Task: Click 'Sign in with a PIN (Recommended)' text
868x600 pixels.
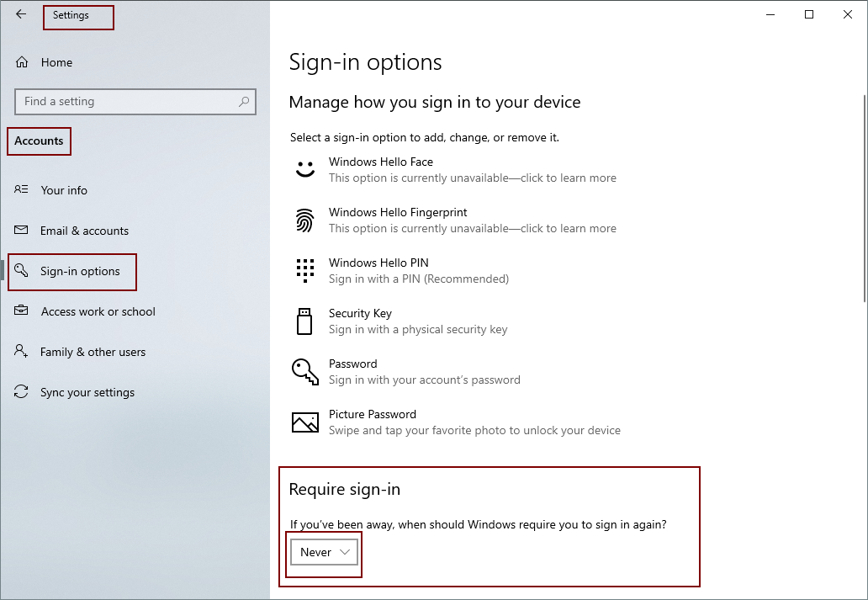Action: pyautogui.click(x=419, y=279)
